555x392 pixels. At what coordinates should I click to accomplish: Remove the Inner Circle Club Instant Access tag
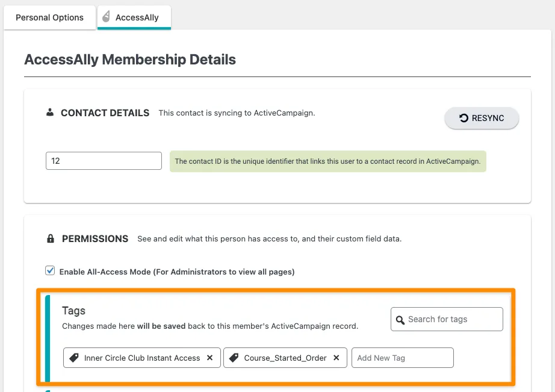coord(210,357)
